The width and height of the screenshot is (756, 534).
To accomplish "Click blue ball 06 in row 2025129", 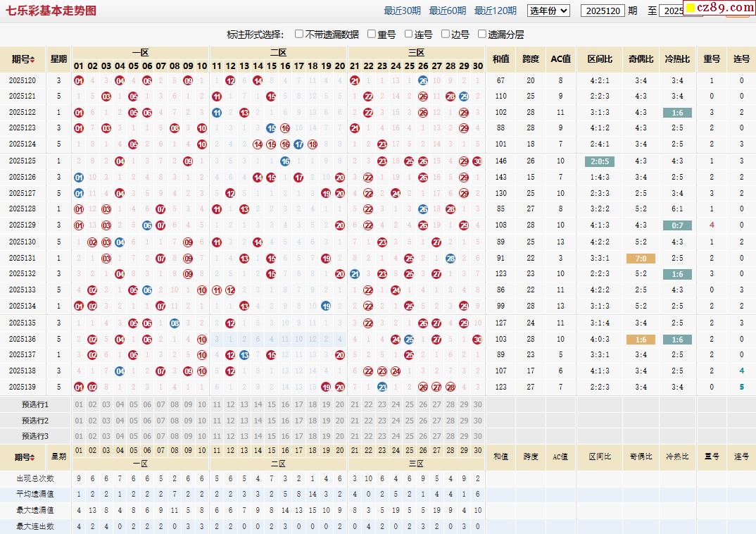I will pos(148,225).
